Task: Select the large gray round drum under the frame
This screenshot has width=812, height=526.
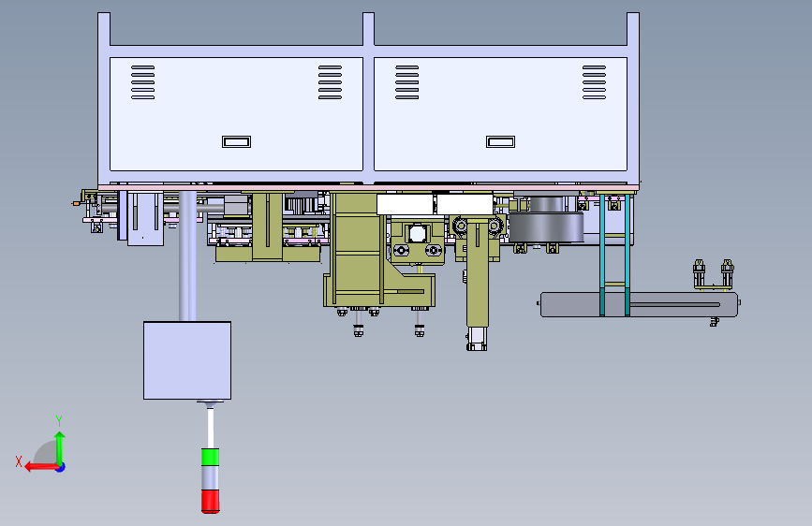Action: [546, 226]
